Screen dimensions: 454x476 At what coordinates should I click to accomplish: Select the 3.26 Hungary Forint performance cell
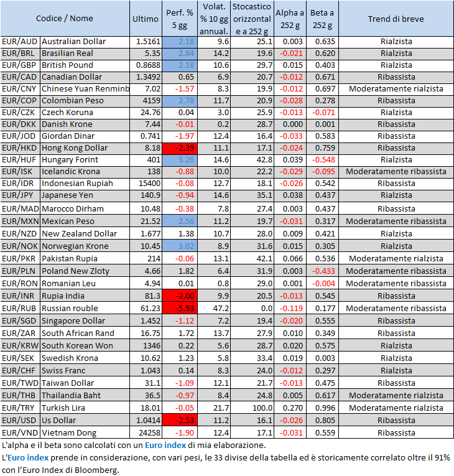[180, 160]
